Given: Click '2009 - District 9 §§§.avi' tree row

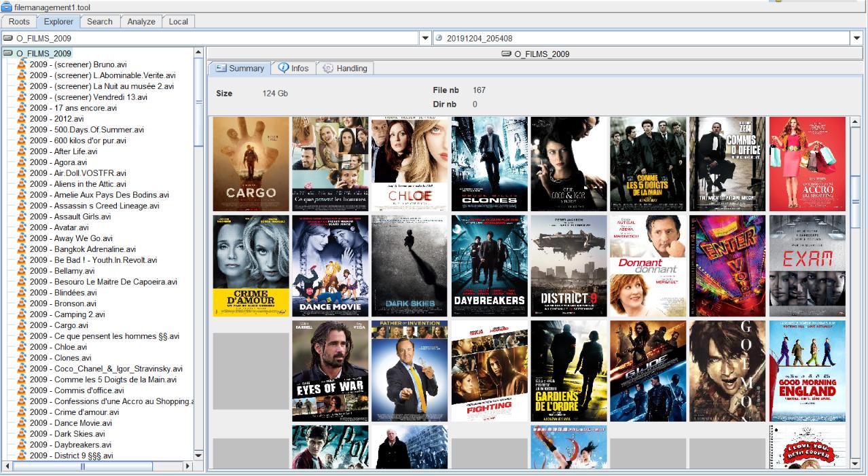Looking at the screenshot, I should point(71,456).
